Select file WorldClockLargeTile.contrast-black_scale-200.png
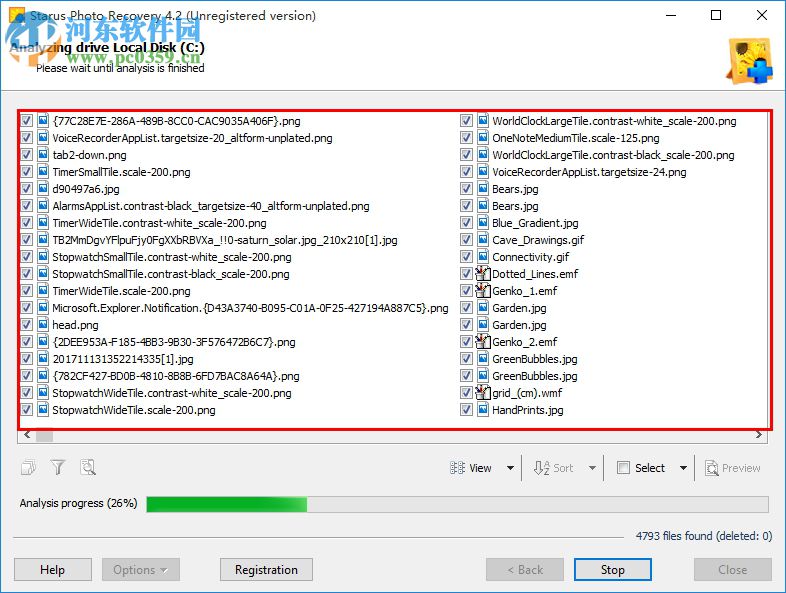The height and width of the screenshot is (593, 786). (613, 155)
